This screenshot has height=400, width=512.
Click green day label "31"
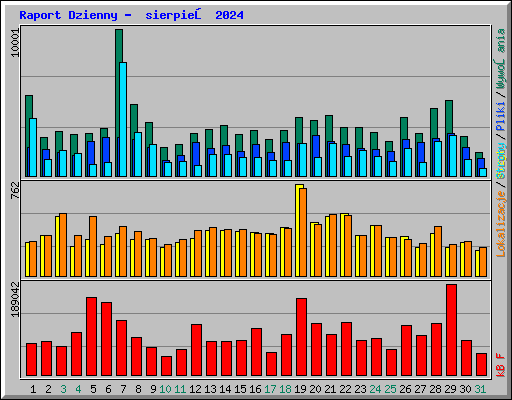[x=480, y=389]
